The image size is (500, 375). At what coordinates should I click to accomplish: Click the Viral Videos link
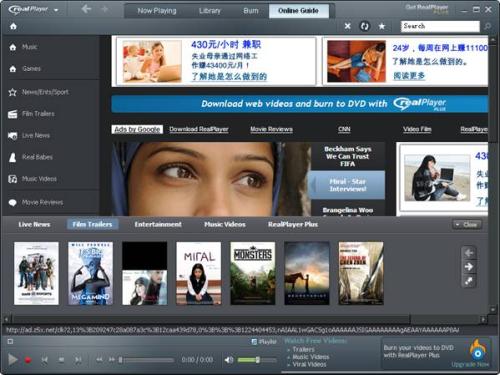[309, 365]
